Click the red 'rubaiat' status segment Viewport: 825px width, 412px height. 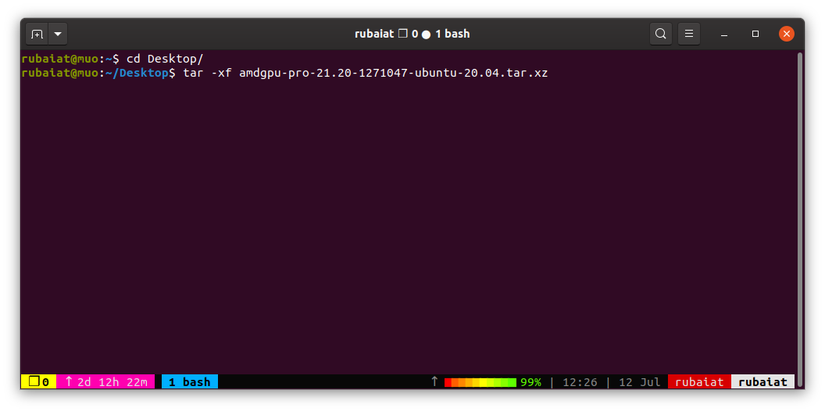(x=699, y=381)
